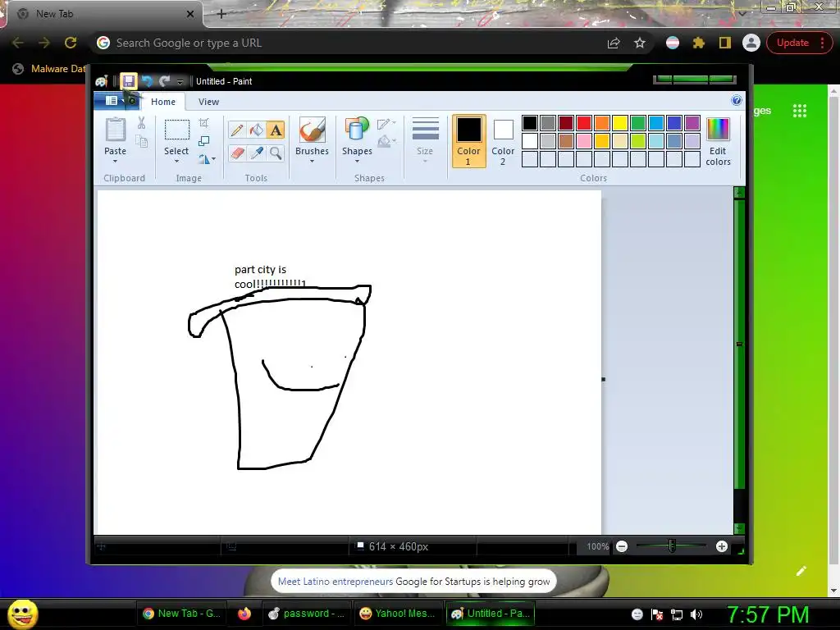
Task: Select the Eraser tool
Action: [237, 153]
